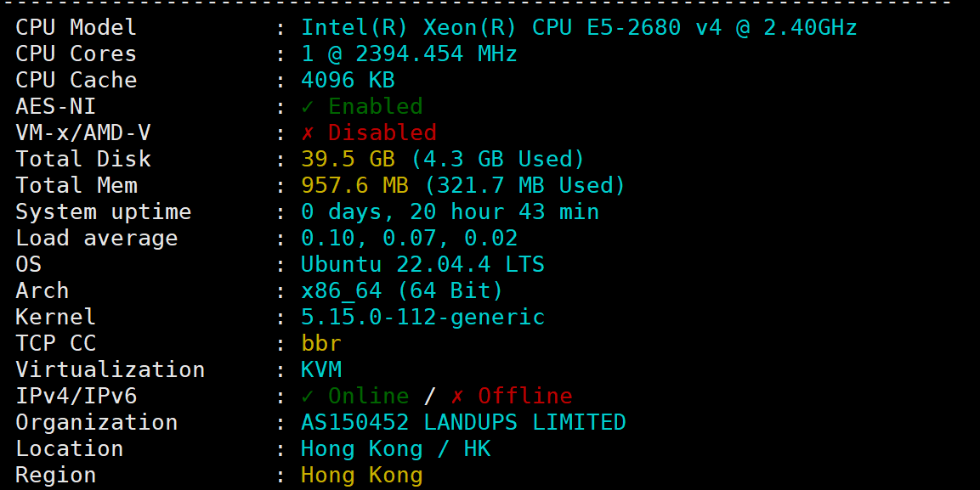980x490 pixels.
Task: Click the green checkmark beside Online
Action: pyautogui.click(x=308, y=397)
